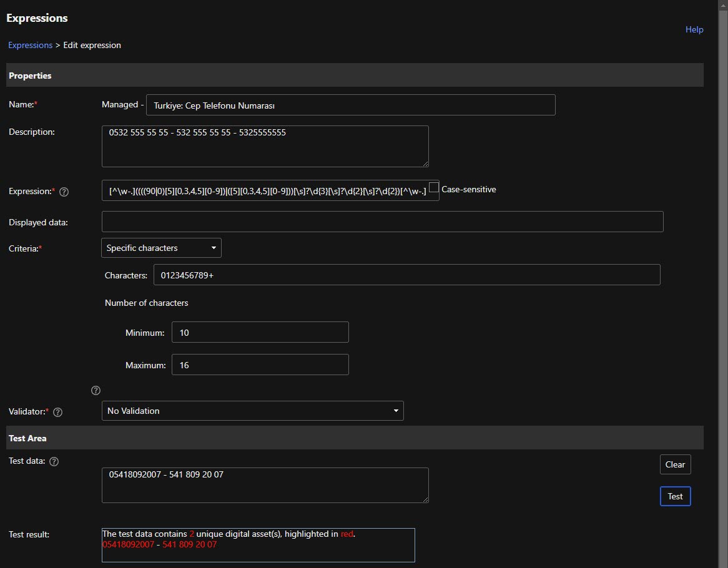Click the help icon below Maximum field
The height and width of the screenshot is (568, 728).
pyautogui.click(x=96, y=390)
